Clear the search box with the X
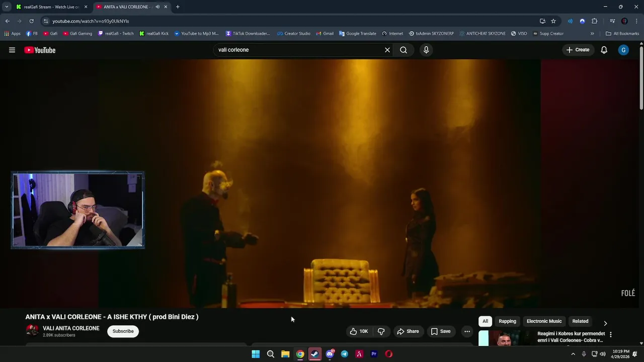Viewport: 644px width, 362px height. point(387,50)
